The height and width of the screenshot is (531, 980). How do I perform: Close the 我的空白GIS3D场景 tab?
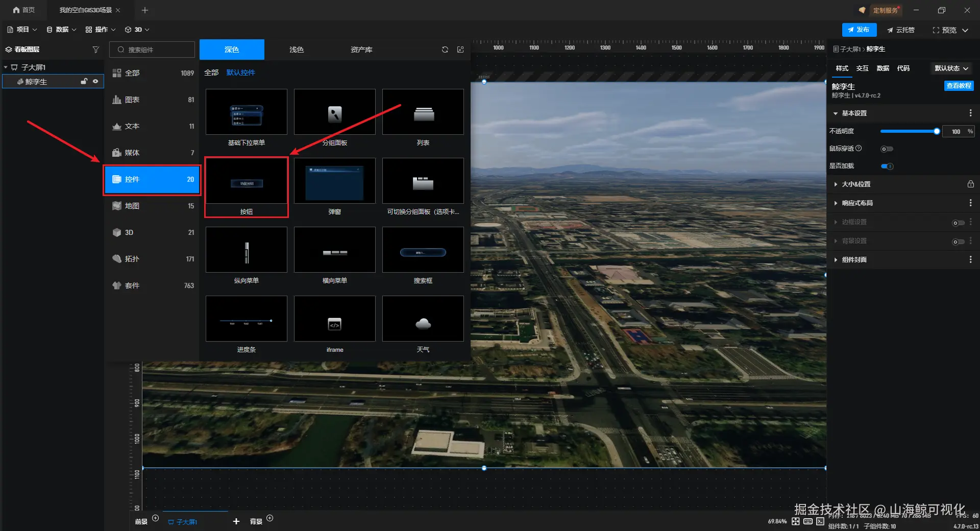pyautogui.click(x=118, y=10)
